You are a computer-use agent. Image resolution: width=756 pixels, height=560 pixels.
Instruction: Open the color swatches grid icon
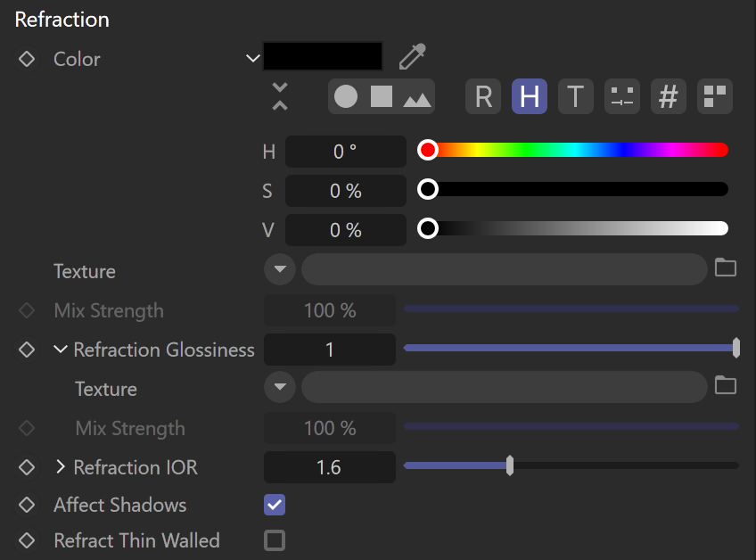tap(715, 96)
